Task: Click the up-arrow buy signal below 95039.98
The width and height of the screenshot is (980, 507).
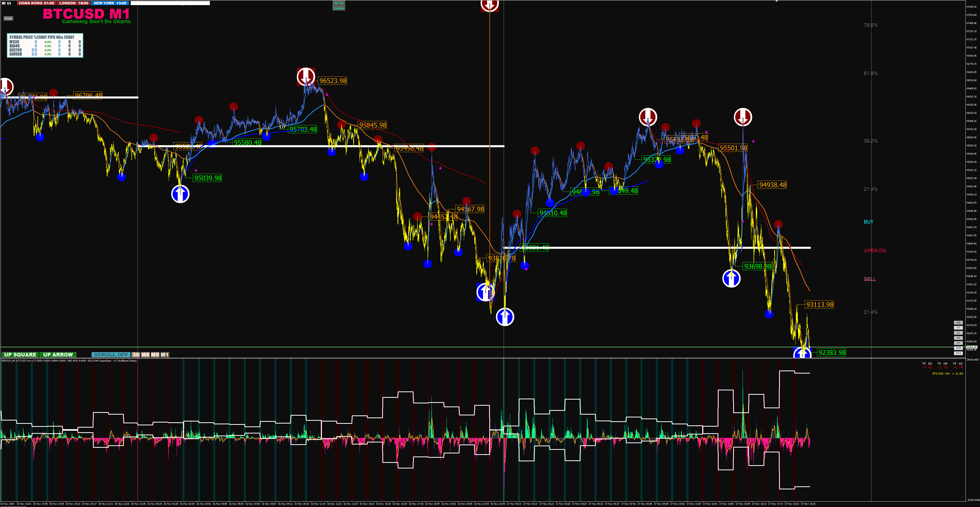Action: coord(180,194)
